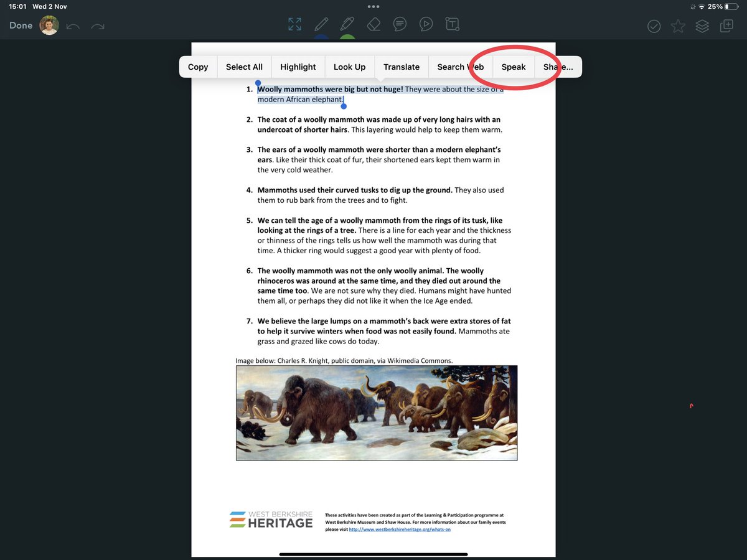Viewport: 747px width, 560px height.
Task: Open the comment note tool
Action: 399,24
